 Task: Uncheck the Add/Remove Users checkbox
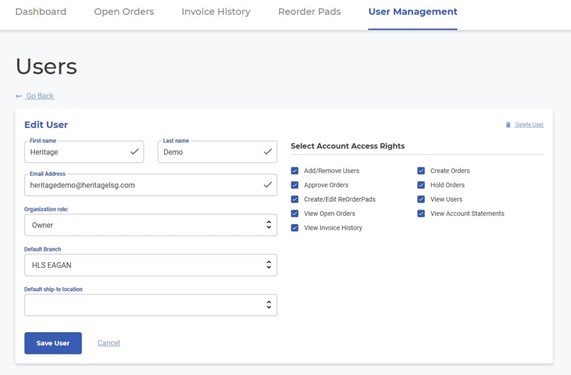(295, 171)
